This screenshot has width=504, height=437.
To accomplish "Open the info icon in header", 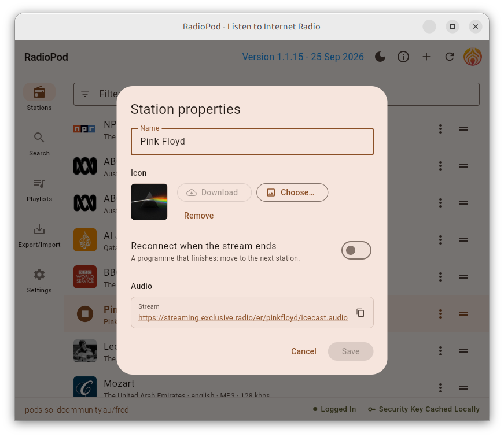I will coord(403,57).
